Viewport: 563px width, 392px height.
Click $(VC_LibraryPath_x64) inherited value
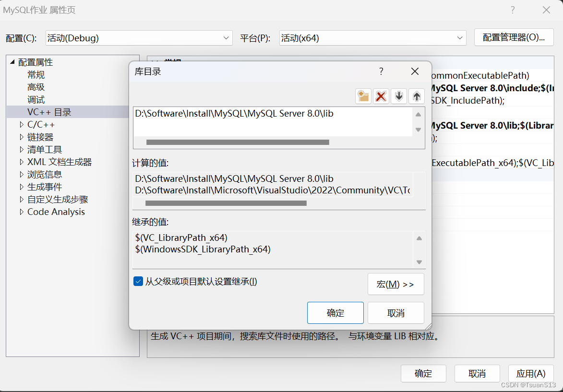coord(181,238)
